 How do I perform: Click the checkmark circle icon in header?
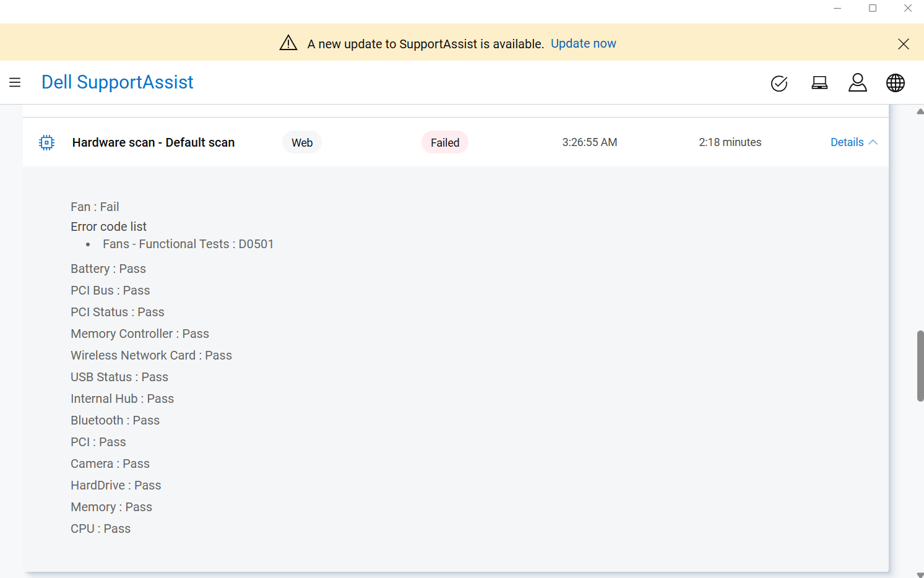(x=779, y=83)
